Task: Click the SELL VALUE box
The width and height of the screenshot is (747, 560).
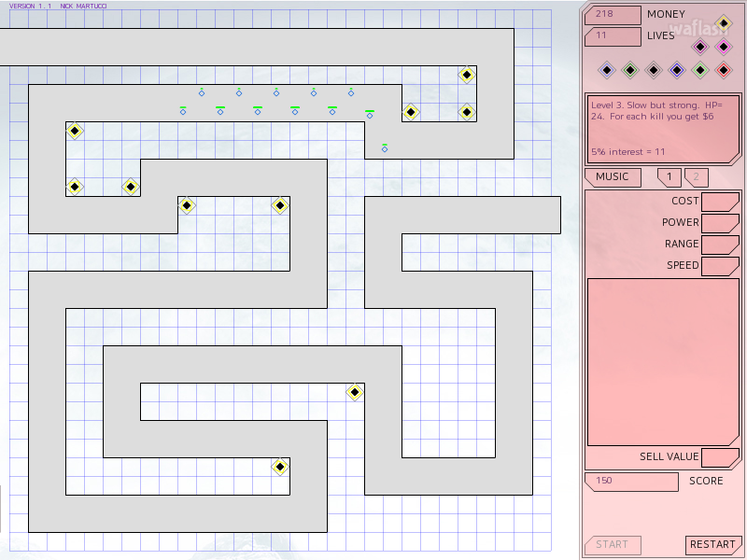Action: pos(719,457)
